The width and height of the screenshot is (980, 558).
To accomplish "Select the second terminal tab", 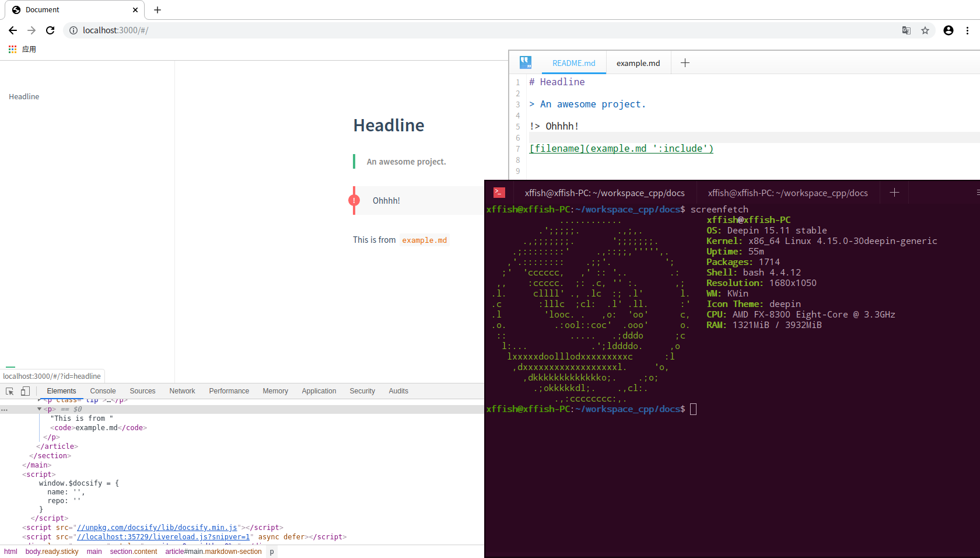I will (787, 193).
